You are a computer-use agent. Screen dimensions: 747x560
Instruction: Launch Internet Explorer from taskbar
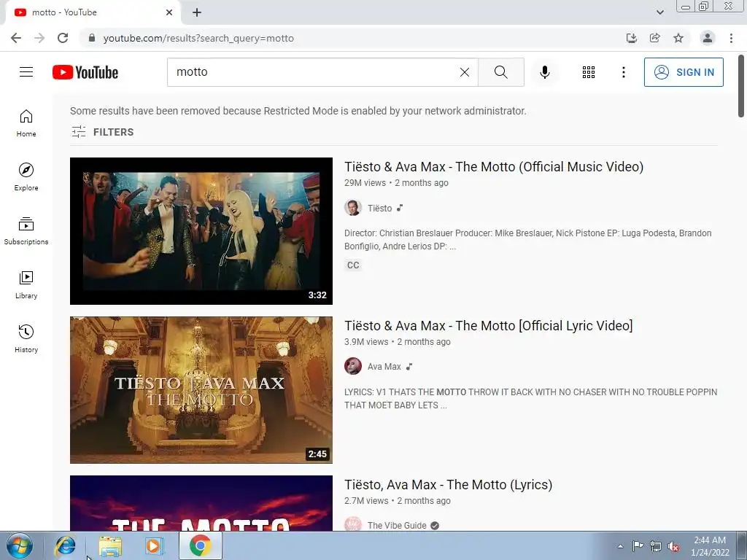pos(65,545)
